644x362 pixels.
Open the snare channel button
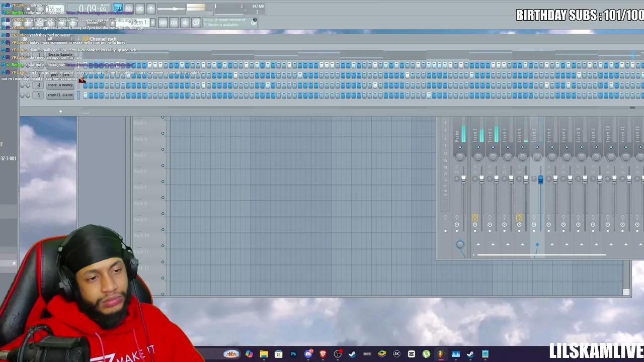60,85
